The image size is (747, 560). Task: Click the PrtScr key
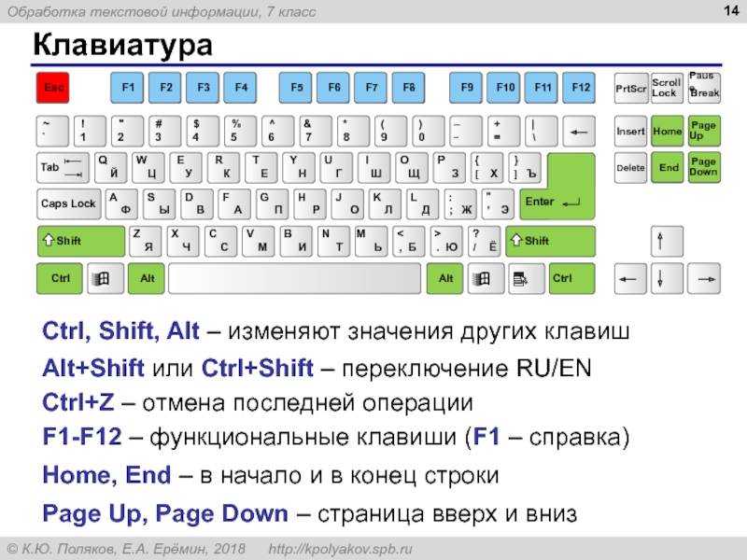coord(631,89)
